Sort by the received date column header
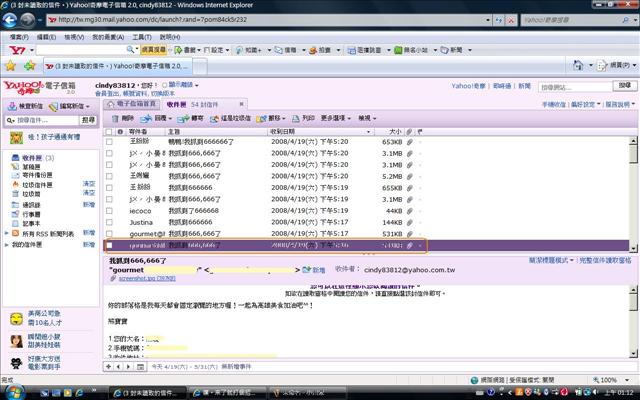The height and width of the screenshot is (400, 640). (x=320, y=132)
